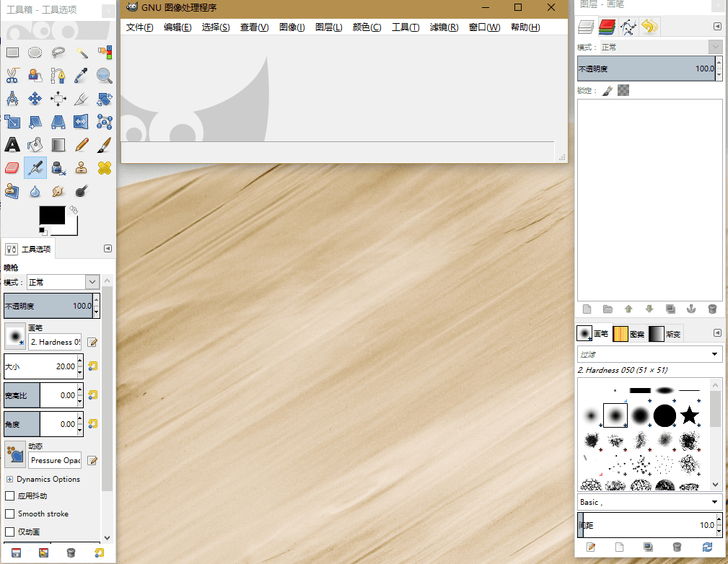This screenshot has width=728, height=564.
Task: Select the Heal tool
Action: 105,168
